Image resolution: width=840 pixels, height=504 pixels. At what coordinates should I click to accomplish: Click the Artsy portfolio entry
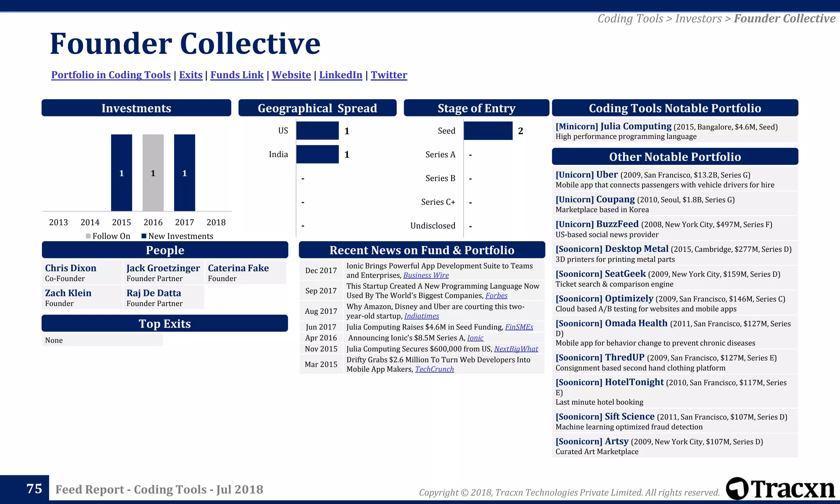[675, 446]
